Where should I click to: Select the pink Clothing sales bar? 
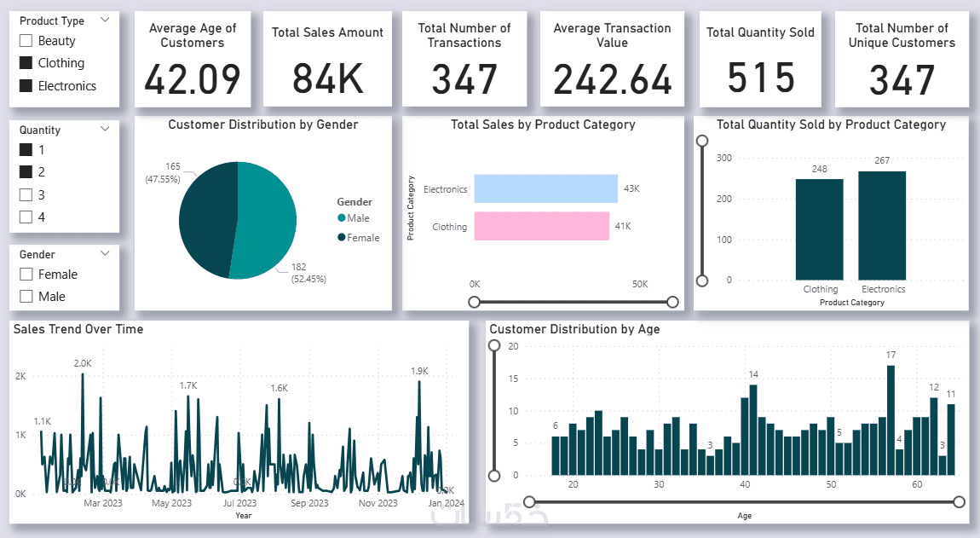(x=541, y=226)
